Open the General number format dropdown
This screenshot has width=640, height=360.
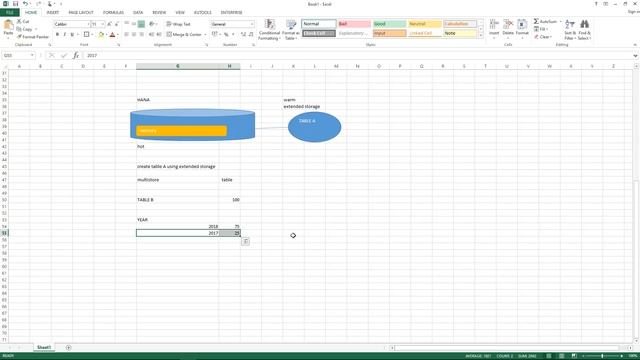pyautogui.click(x=251, y=24)
